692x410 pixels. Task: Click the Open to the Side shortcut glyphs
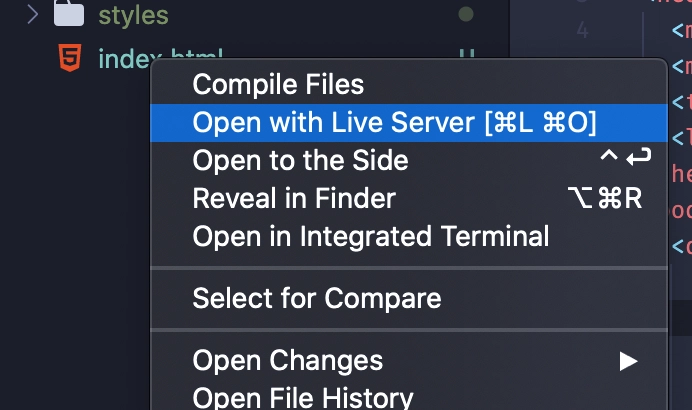(625, 157)
